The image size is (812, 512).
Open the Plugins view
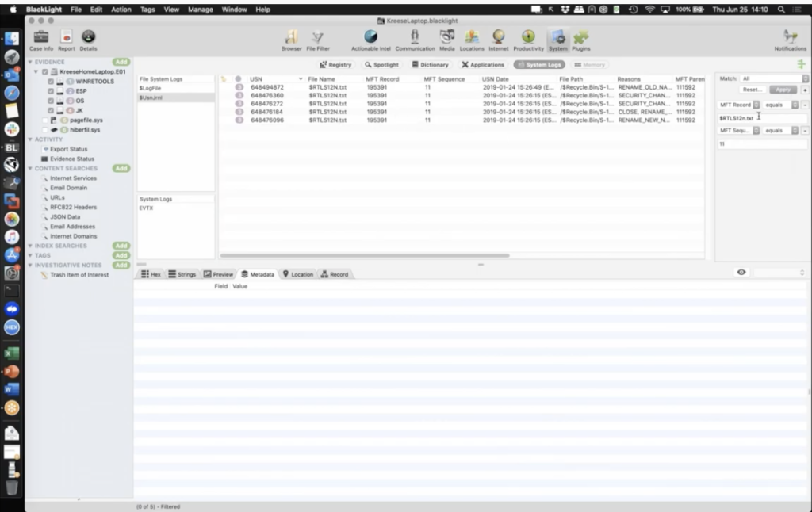[581, 40]
